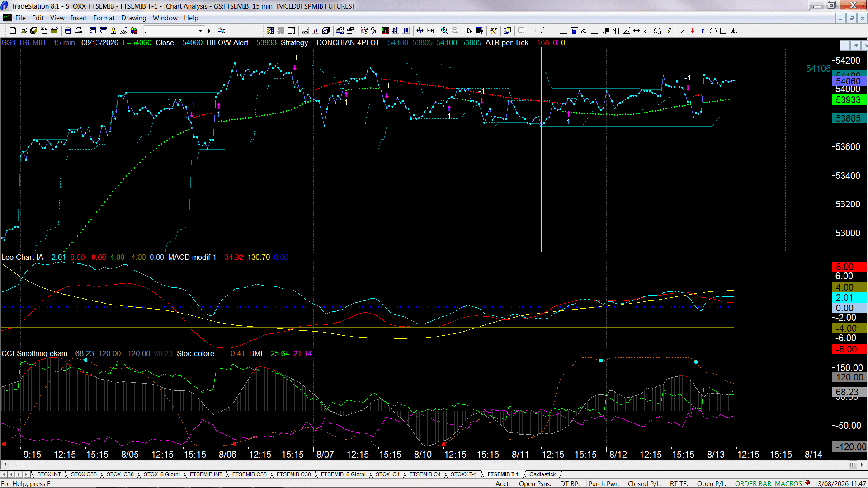868x488 pixels.
Task: Open the View menu
Action: coord(57,18)
